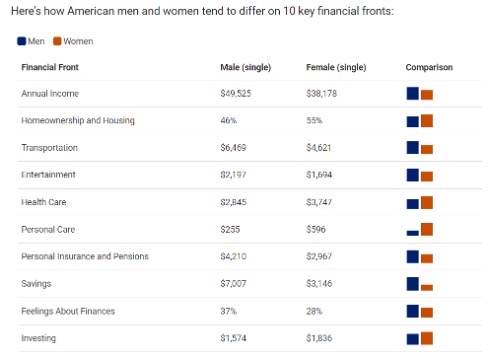Screen dimensions: 490x360
Task: Click the Annual Income comparison bar icon
Action: 420,94
